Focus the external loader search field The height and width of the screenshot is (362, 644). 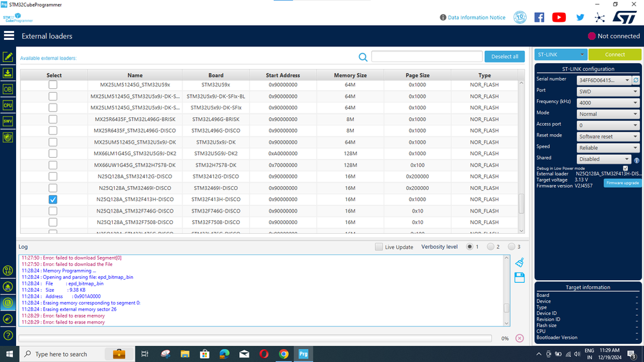pyautogui.click(x=427, y=57)
